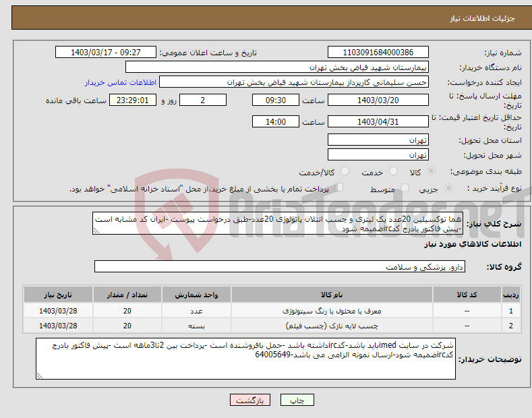Click the بازگشت back button
Viewport: 532px width, 418px height.
250,400
